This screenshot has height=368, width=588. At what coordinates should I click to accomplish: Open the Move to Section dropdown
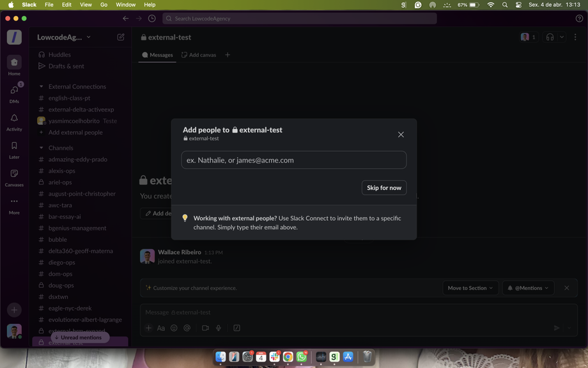tap(470, 288)
